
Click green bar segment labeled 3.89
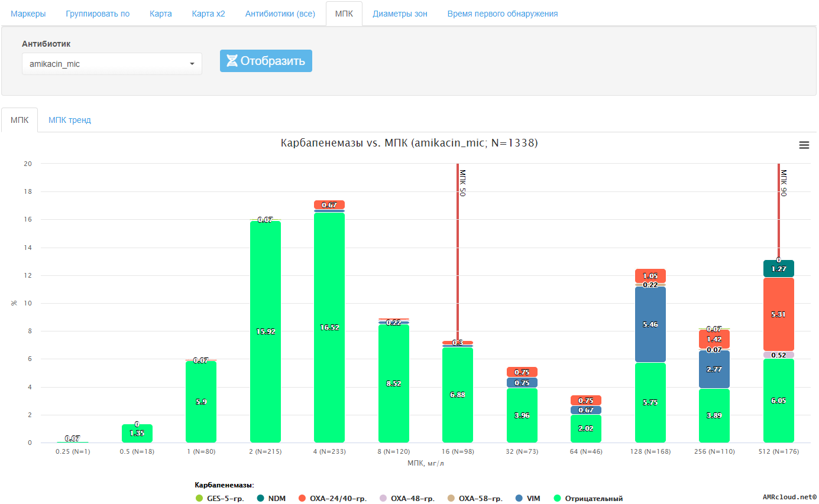tap(714, 415)
